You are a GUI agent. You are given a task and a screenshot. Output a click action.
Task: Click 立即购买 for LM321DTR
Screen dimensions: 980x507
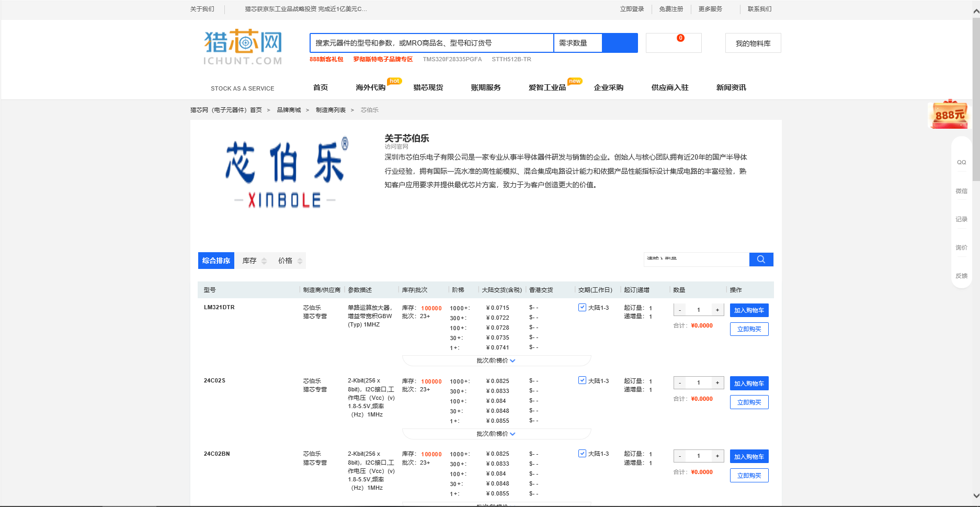[749, 329]
